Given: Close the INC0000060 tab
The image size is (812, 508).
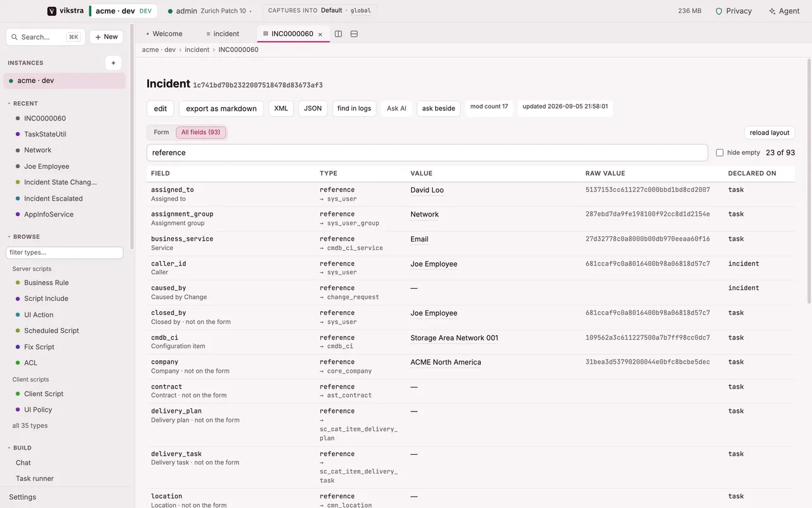Looking at the screenshot, I should click(x=320, y=34).
